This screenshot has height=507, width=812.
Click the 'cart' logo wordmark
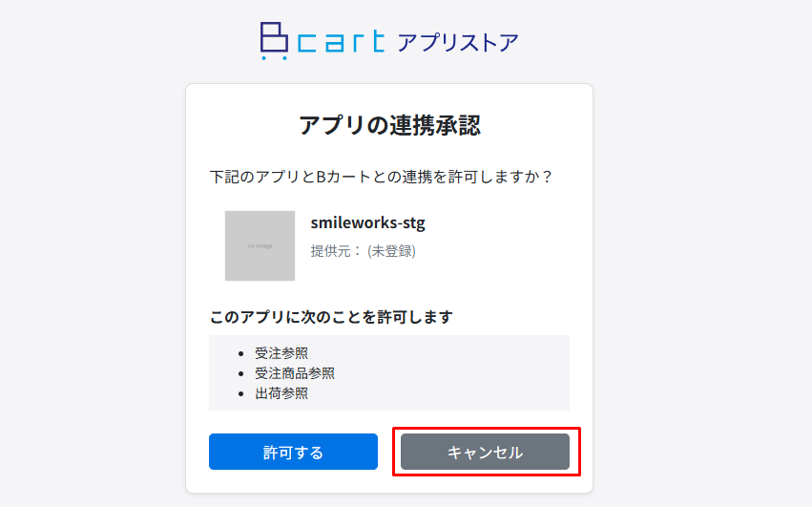342,42
